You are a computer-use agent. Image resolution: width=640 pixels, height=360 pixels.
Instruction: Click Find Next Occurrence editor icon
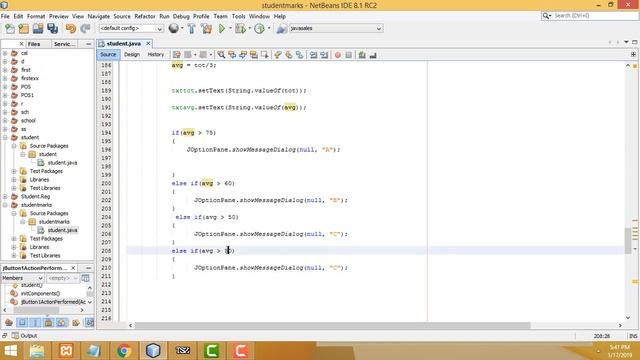click(243, 55)
